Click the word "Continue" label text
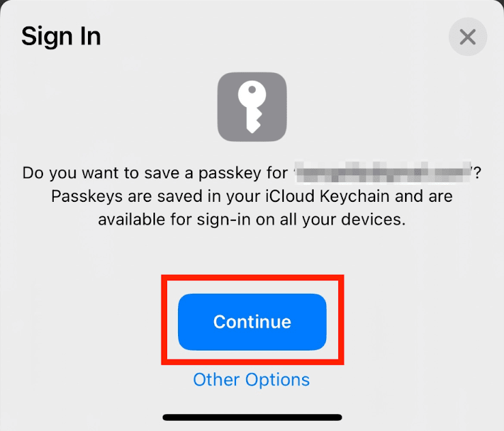 252,322
